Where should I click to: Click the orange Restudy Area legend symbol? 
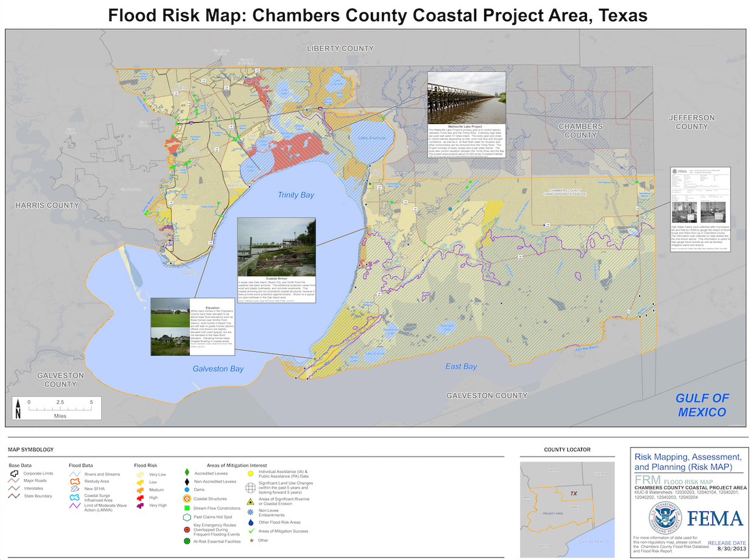74,481
